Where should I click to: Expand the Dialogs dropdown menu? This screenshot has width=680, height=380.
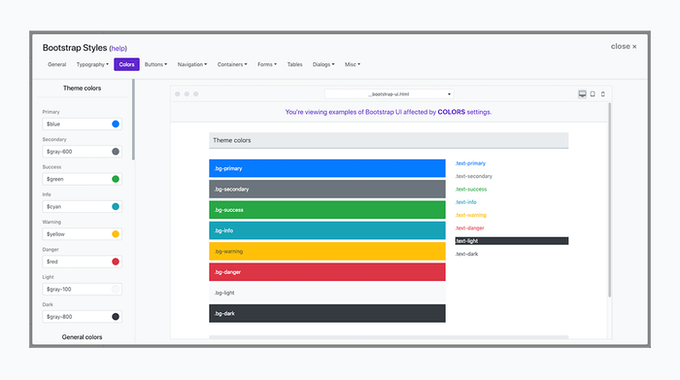[x=324, y=64]
